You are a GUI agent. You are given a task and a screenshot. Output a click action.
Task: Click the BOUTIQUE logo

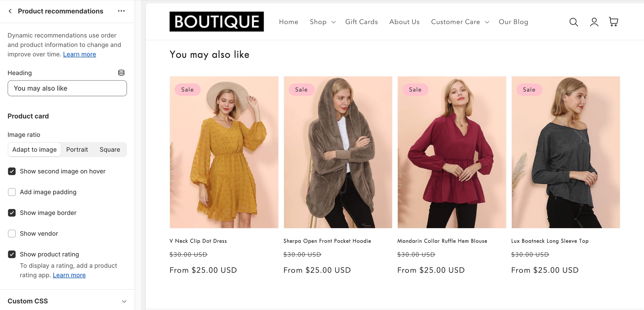point(217,22)
